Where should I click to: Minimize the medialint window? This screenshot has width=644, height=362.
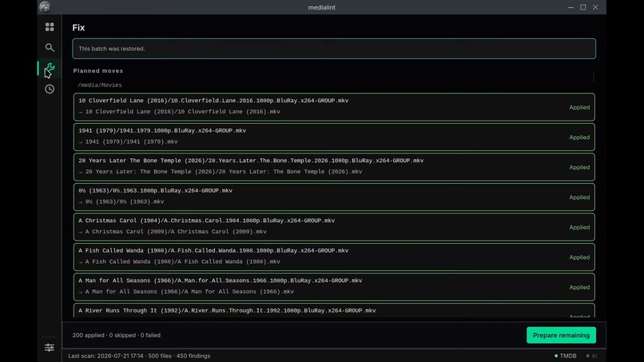570,7
